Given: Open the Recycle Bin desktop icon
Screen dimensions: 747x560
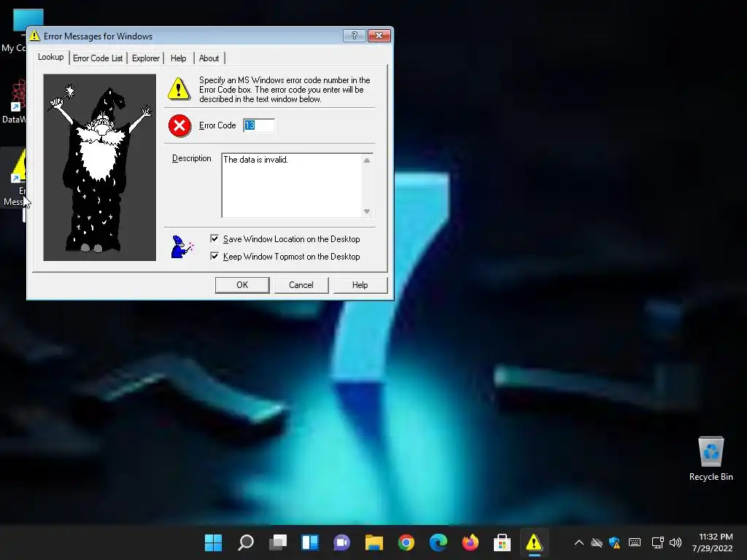Looking at the screenshot, I should tap(711, 459).
